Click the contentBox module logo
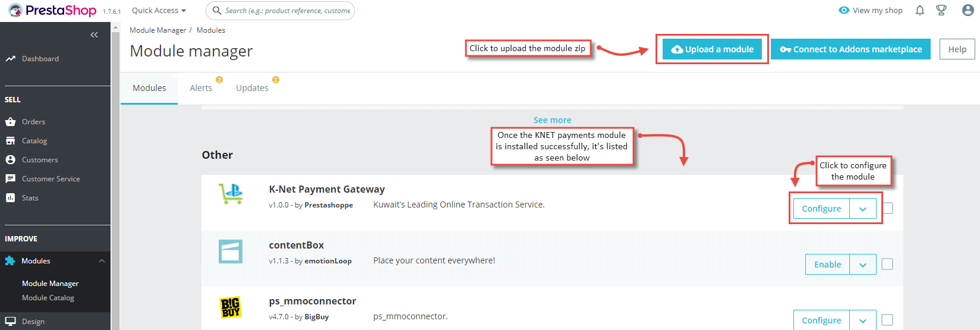The image size is (980, 330). [231, 252]
